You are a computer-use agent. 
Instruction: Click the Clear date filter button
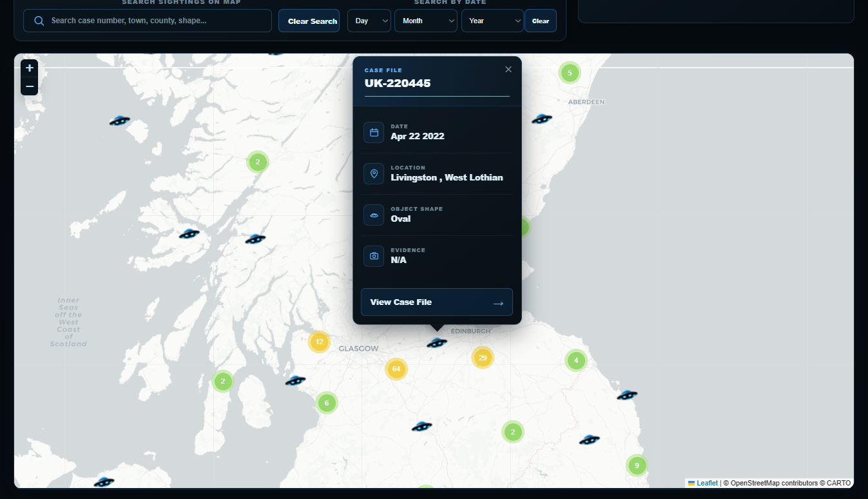click(x=541, y=21)
